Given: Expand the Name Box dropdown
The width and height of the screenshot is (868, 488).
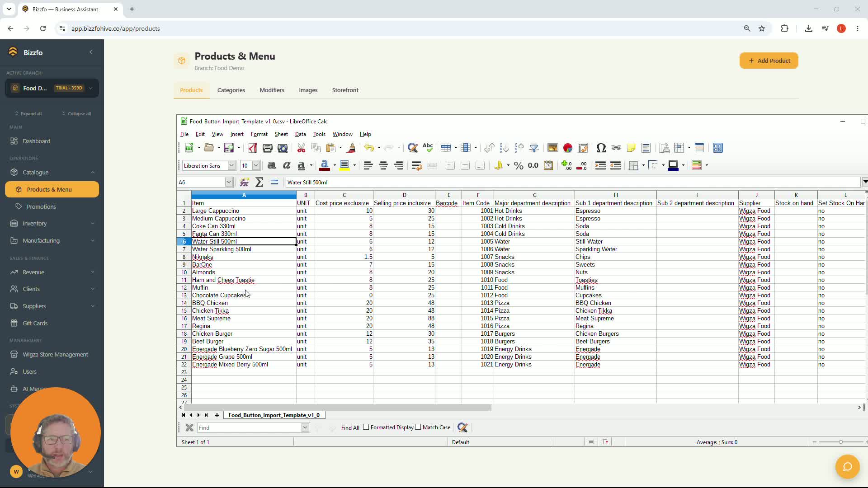Looking at the screenshot, I should [229, 182].
